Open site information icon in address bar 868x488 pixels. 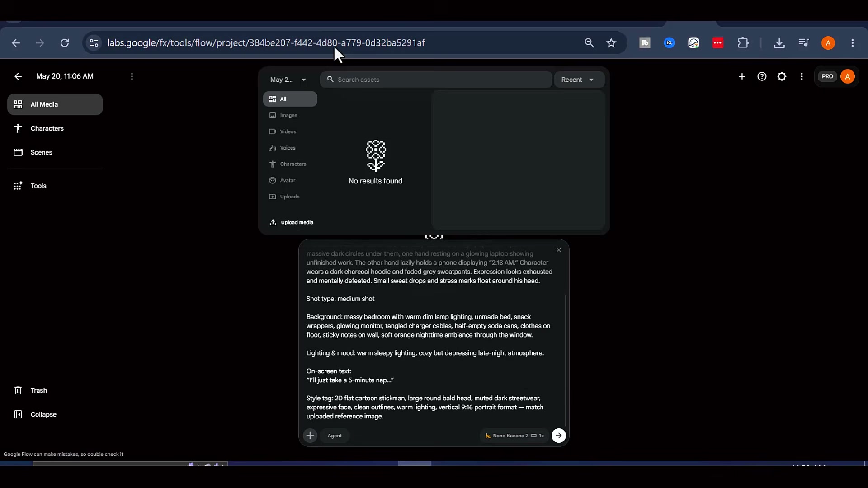click(94, 43)
